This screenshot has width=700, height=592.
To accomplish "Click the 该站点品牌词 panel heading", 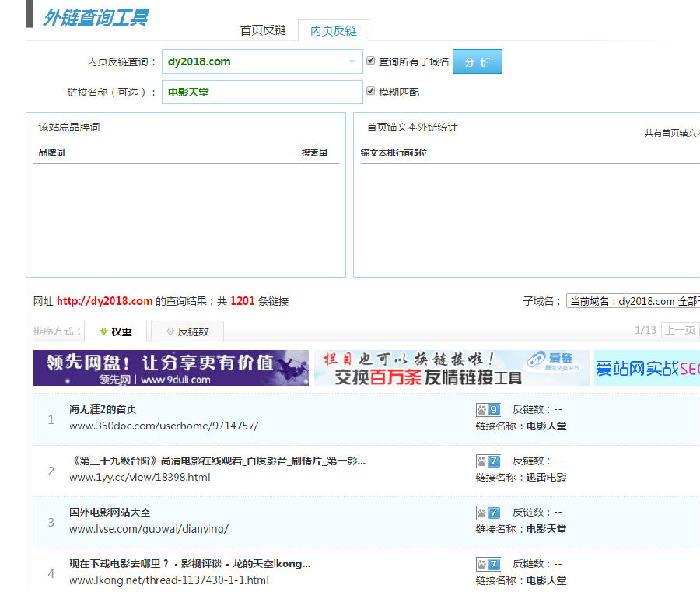I will (x=69, y=128).
